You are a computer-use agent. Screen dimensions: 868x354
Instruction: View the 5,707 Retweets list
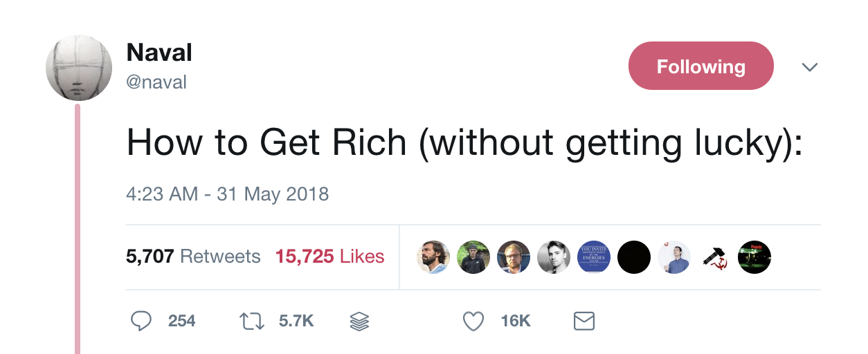193,257
